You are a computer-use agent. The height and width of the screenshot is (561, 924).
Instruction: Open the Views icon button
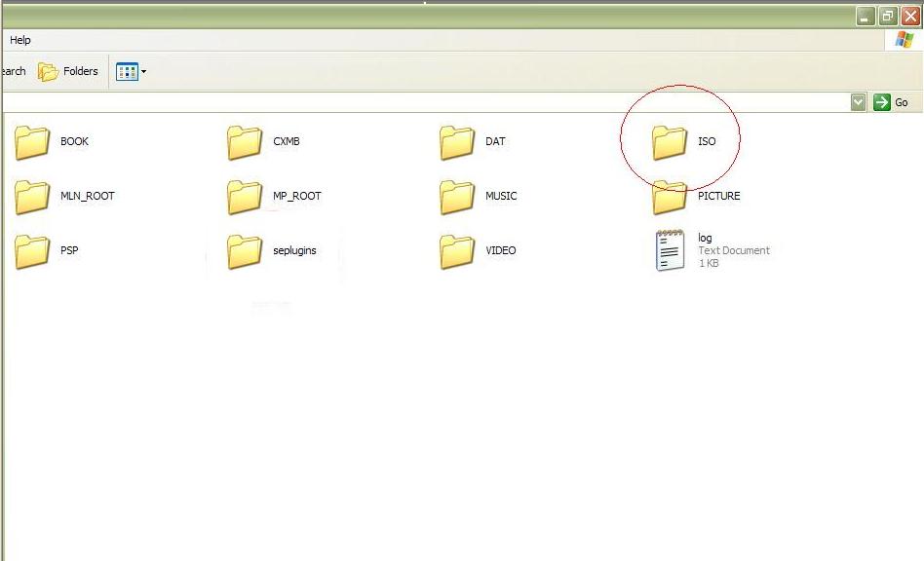tap(127, 72)
